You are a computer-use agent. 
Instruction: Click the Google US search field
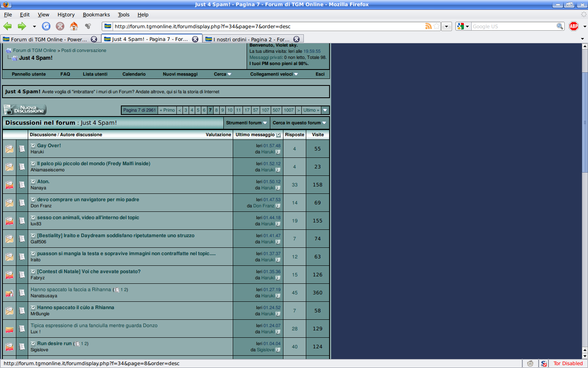pos(514,26)
